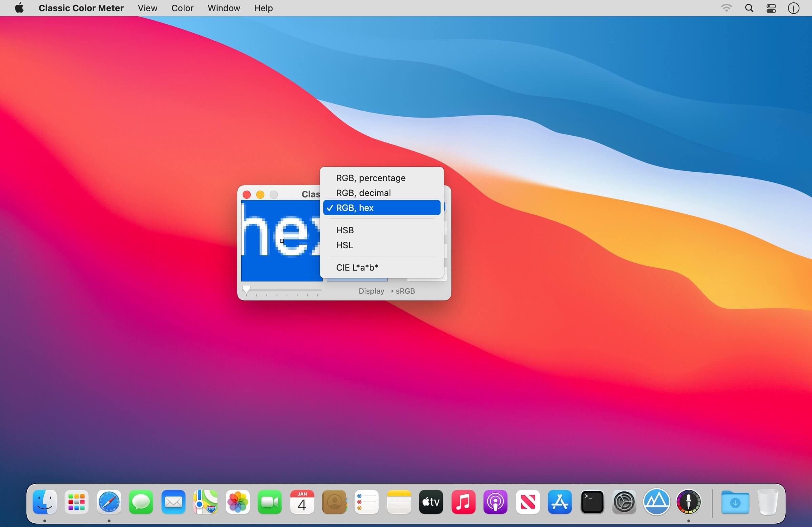This screenshot has height=527, width=812.
Task: Choose RGB, percentage color mode
Action: coord(370,178)
